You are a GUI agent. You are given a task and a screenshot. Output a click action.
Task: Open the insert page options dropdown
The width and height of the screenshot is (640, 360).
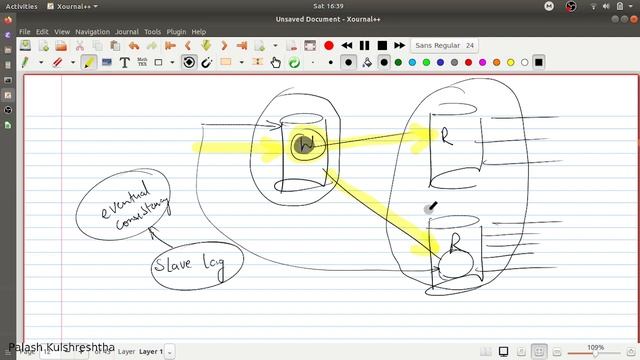(x=275, y=45)
